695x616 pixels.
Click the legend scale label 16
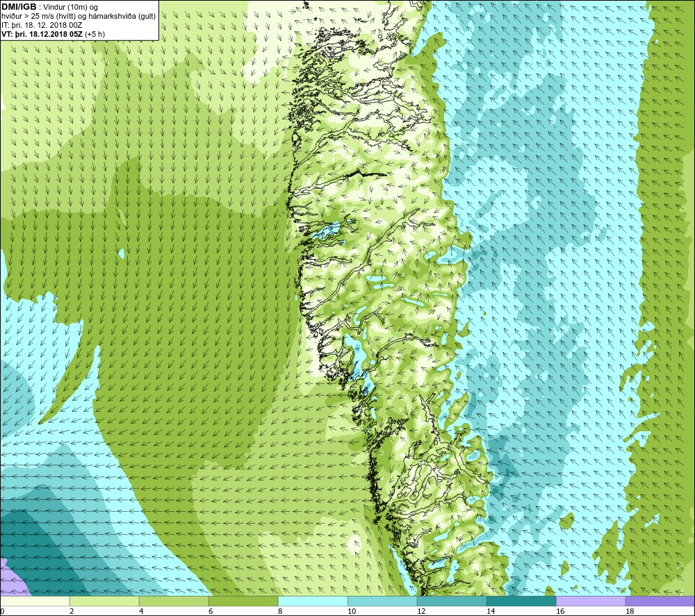point(560,612)
